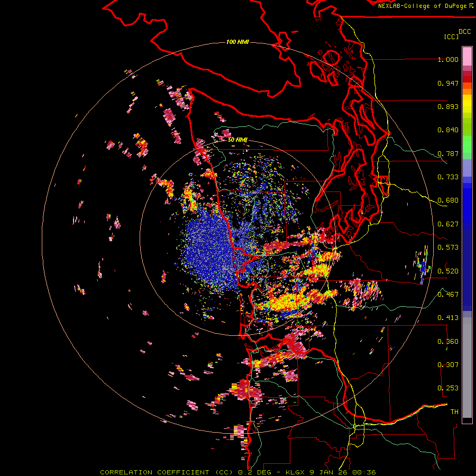Select the 0.253 scale value
The image size is (476, 476).
point(448,388)
